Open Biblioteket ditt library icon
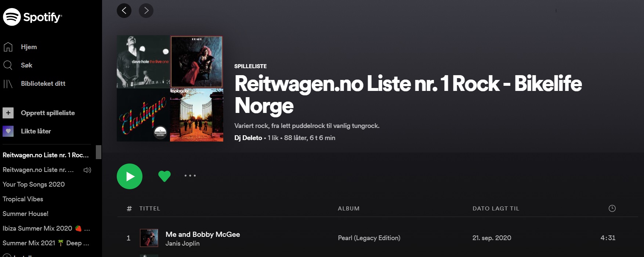Viewport: 644px width, 257px height. pos(8,84)
